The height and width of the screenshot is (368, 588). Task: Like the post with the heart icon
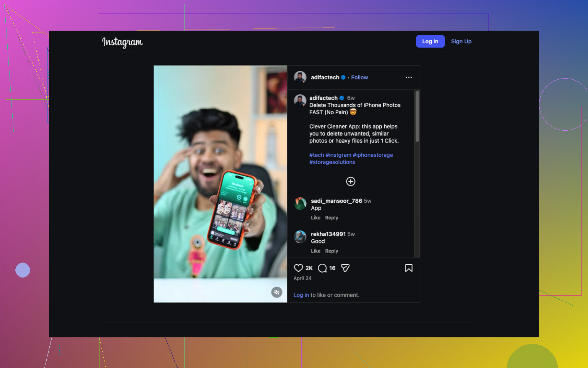coord(299,268)
